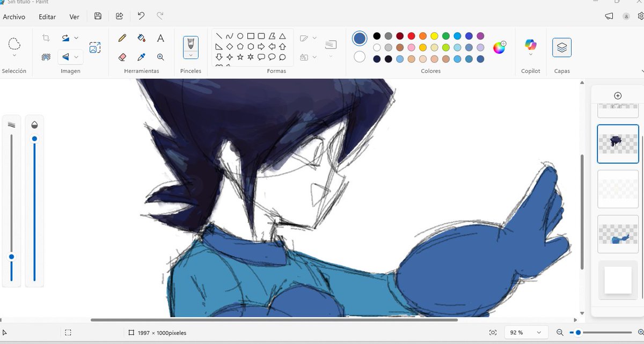Open the Archivo menu

(14, 17)
